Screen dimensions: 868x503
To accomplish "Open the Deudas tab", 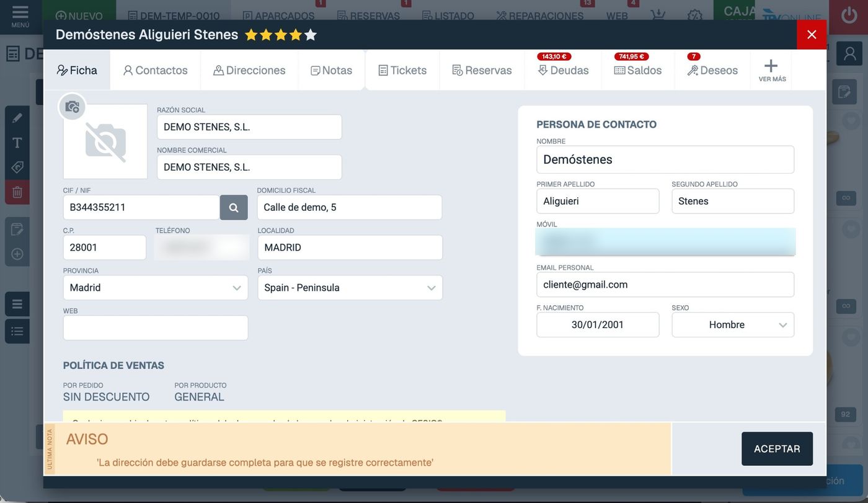I will (563, 70).
